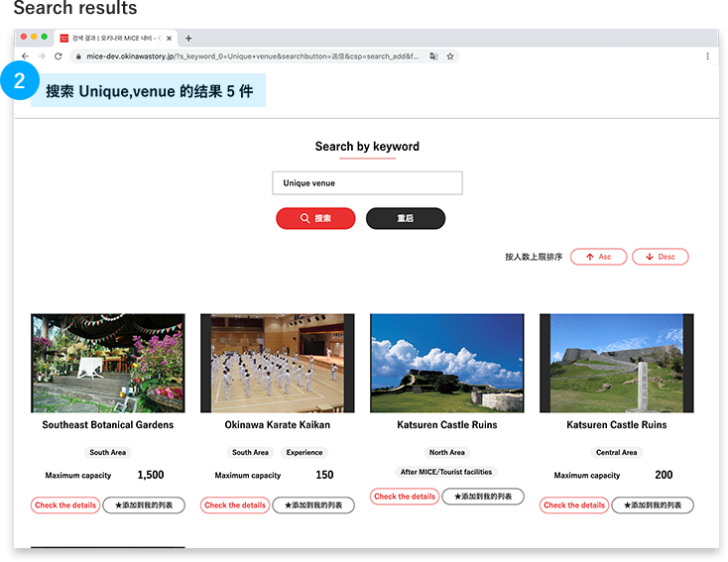Close the MICE browser tab

click(x=169, y=39)
